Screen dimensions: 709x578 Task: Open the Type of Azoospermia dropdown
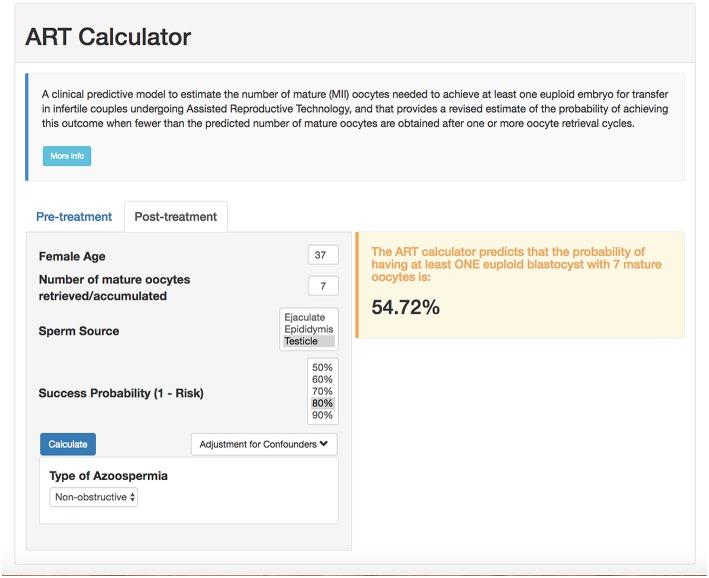[95, 497]
